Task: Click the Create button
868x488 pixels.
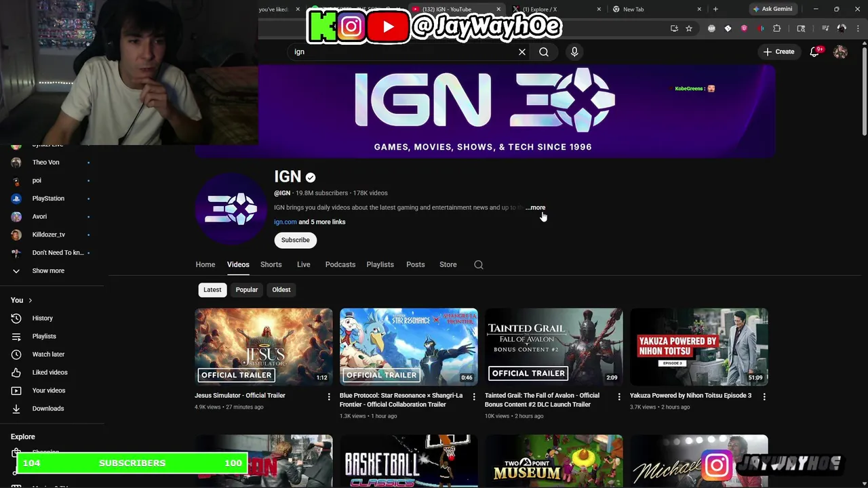Action: click(x=778, y=52)
